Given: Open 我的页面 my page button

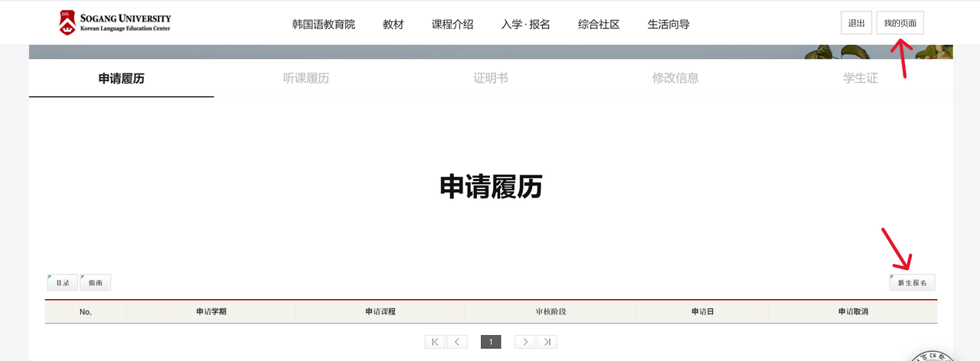Looking at the screenshot, I should click(900, 23).
